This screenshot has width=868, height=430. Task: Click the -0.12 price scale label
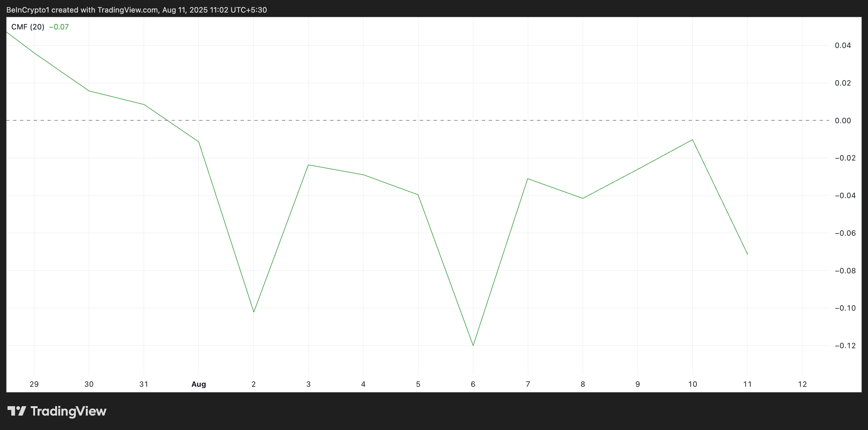[845, 346]
